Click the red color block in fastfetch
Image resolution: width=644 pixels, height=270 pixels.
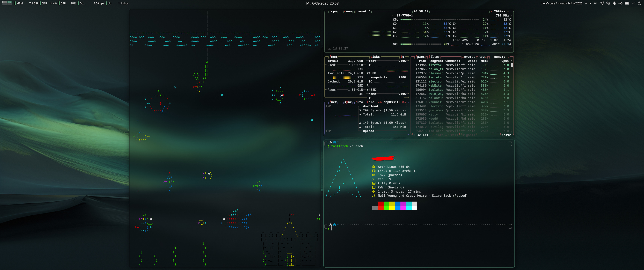coord(380,204)
